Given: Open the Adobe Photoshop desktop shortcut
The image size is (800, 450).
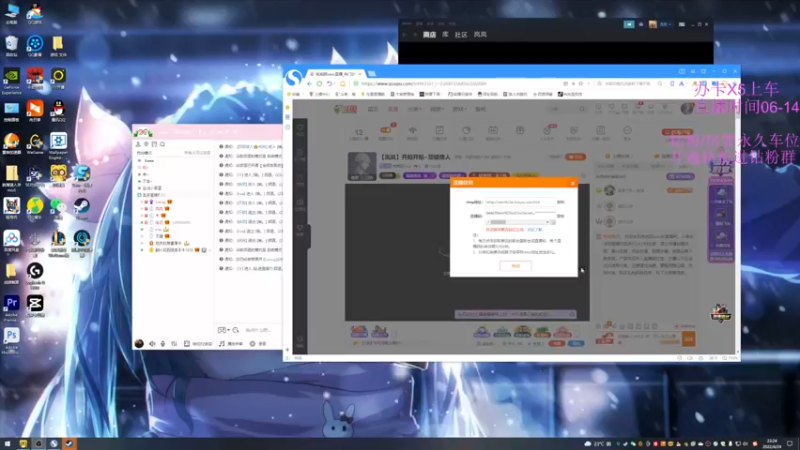Looking at the screenshot, I should (x=11, y=339).
